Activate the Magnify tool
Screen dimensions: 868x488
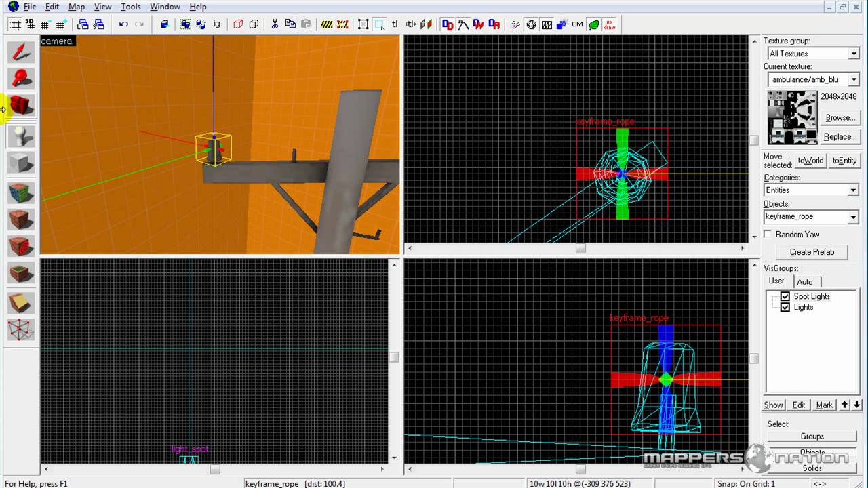point(21,79)
